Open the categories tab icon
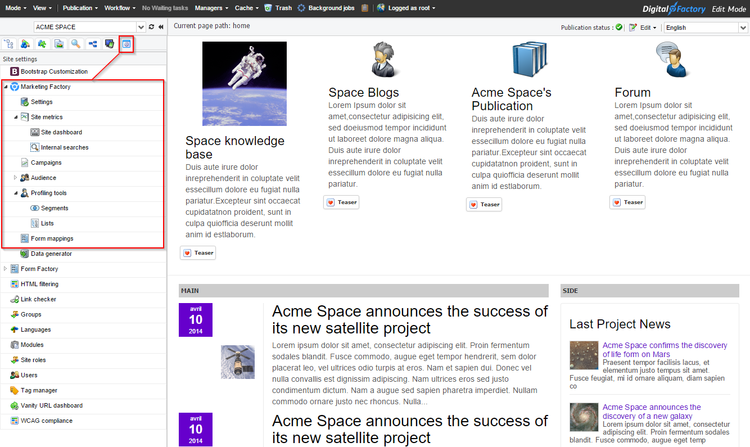This screenshot has height=447, width=750. (x=92, y=44)
